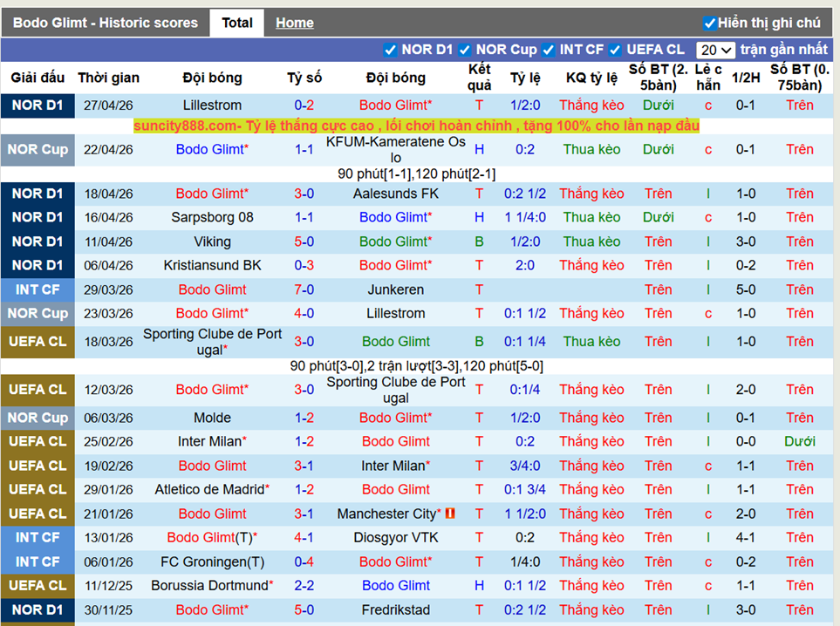This screenshot has width=840, height=626.
Task: Uncheck the 'Hiển thị ghi chú' checkbox
Action: (x=709, y=23)
